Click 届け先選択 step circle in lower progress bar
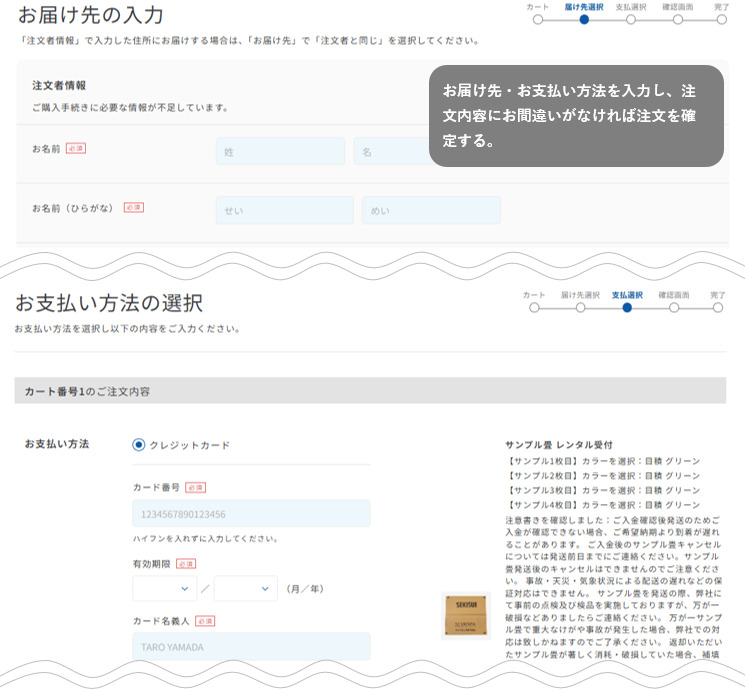The width and height of the screenshot is (745, 689). tap(580, 307)
